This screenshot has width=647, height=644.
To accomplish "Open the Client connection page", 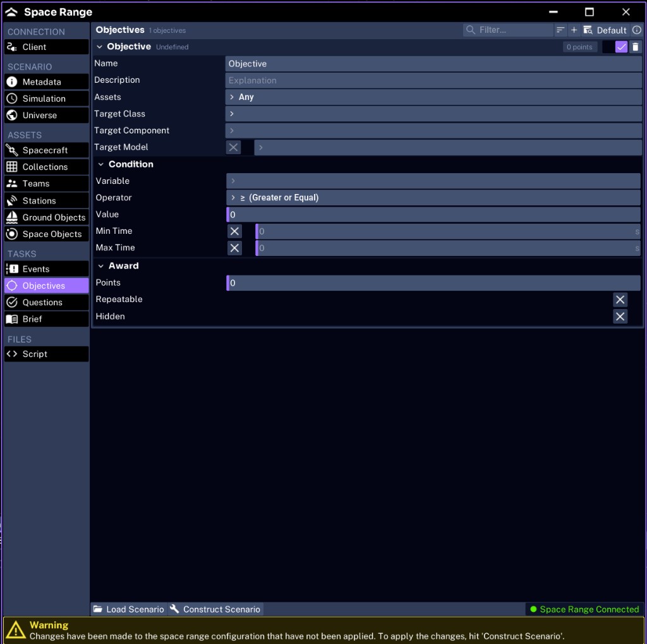I will pyautogui.click(x=46, y=47).
